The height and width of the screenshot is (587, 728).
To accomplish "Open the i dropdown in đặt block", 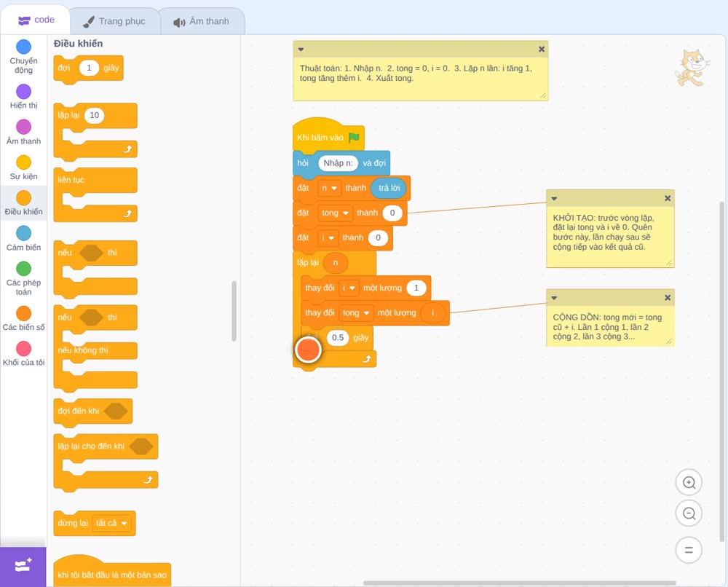I will pos(328,237).
